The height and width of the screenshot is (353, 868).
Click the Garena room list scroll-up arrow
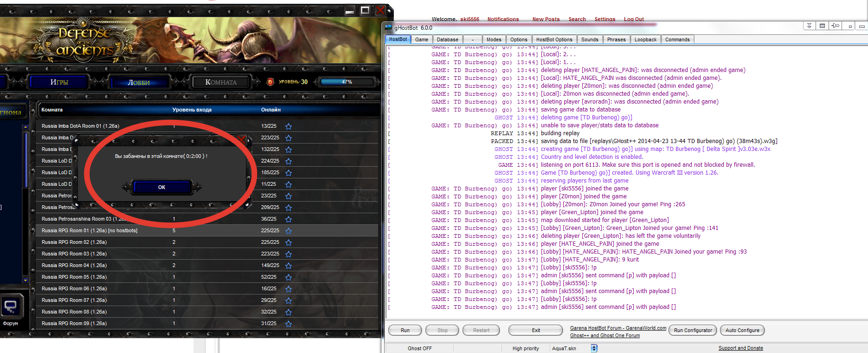click(x=25, y=127)
